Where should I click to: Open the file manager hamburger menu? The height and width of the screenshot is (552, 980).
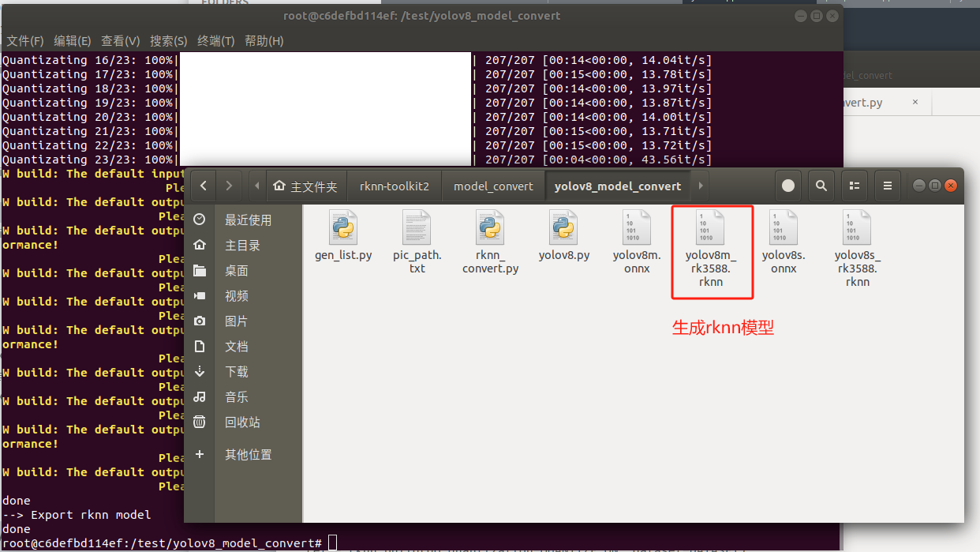click(887, 186)
